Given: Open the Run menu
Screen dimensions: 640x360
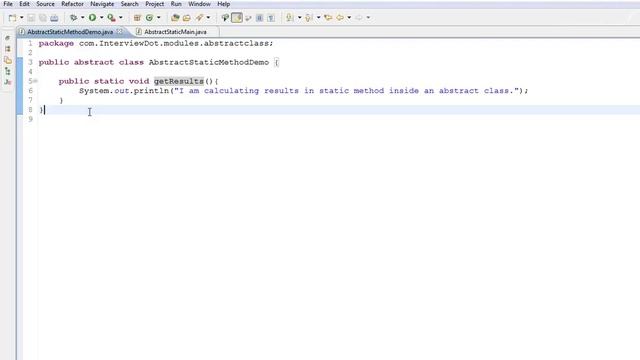Looking at the screenshot, I should point(176,4).
